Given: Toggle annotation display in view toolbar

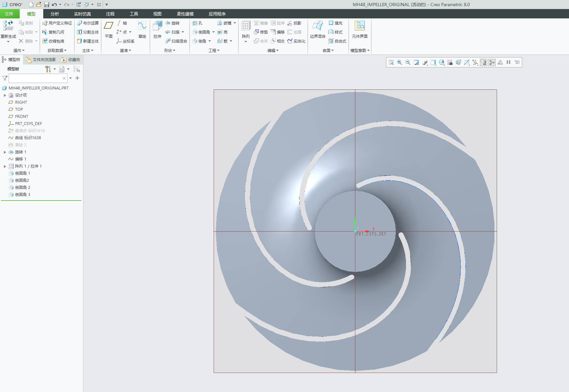Looking at the screenshot, I should pyautogui.click(x=483, y=63).
